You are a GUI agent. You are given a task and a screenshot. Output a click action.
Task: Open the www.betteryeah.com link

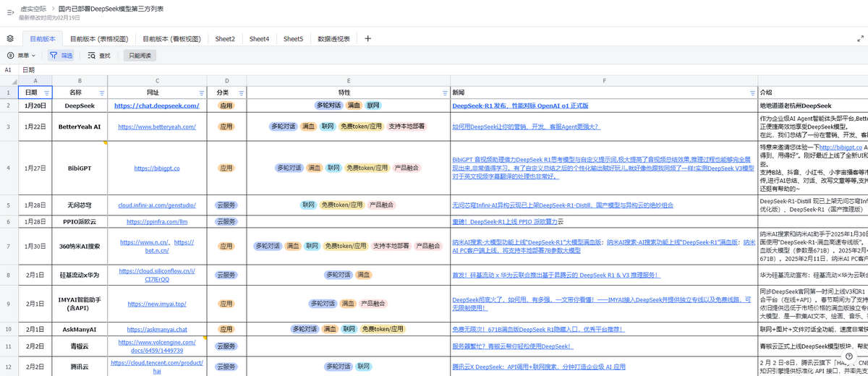[157, 127]
